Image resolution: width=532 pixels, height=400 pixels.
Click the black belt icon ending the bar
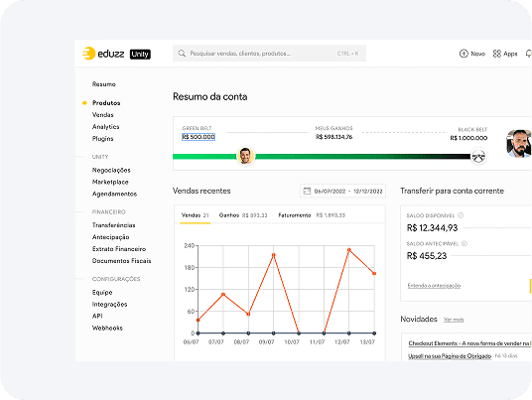tap(478, 156)
